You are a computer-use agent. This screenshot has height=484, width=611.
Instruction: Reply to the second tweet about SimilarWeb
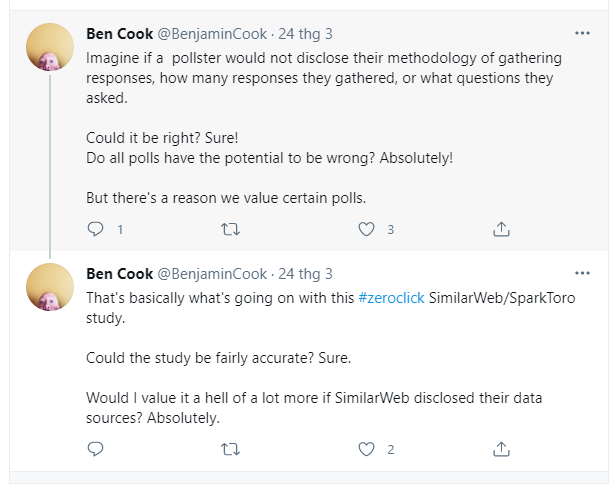coord(96,449)
